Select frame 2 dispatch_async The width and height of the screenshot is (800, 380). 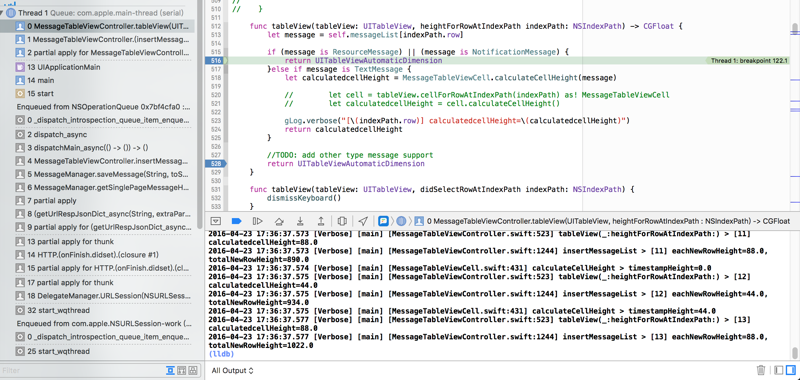97,135
